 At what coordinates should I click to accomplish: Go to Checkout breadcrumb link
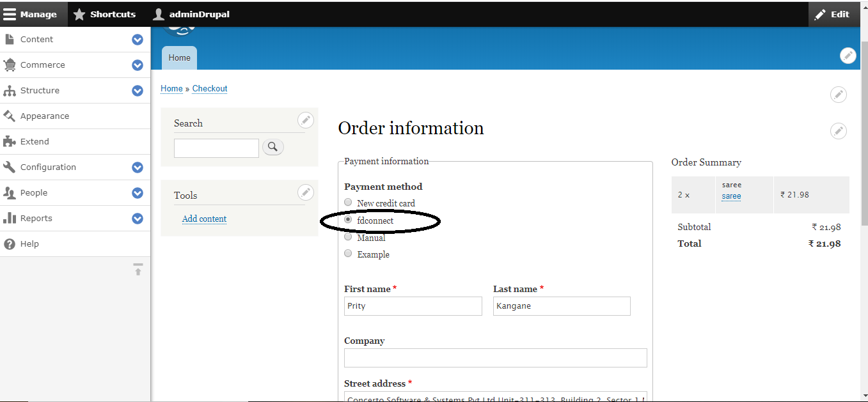pyautogui.click(x=210, y=89)
